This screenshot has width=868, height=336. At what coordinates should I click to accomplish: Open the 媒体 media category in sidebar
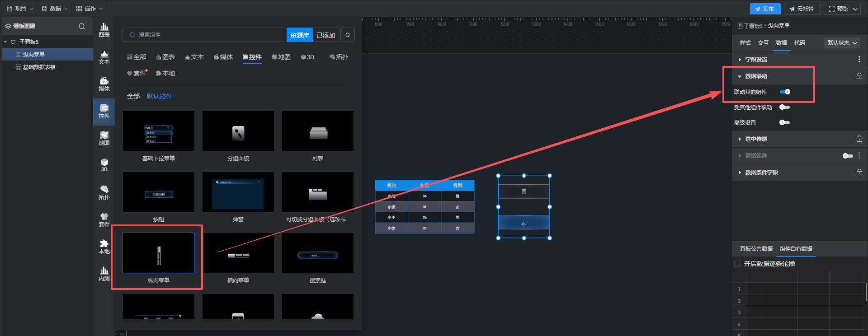(x=104, y=84)
